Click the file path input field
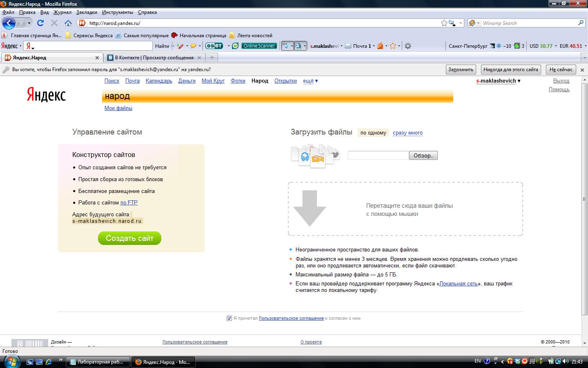 (x=378, y=155)
